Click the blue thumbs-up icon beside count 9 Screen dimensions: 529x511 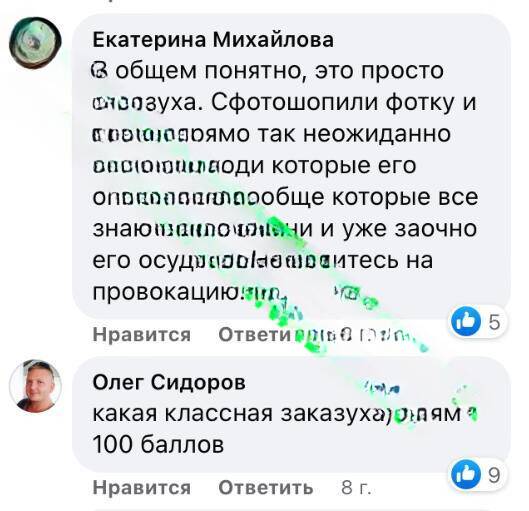466,474
